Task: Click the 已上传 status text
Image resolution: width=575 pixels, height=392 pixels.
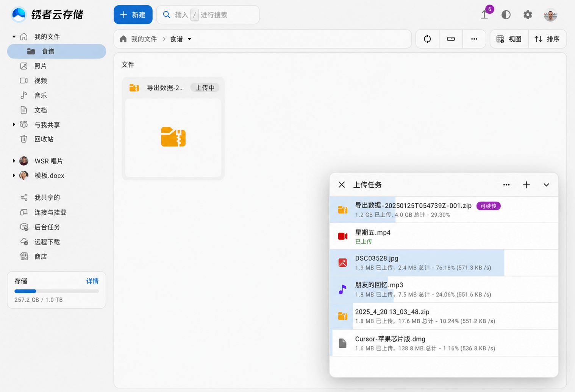Action: point(363,241)
